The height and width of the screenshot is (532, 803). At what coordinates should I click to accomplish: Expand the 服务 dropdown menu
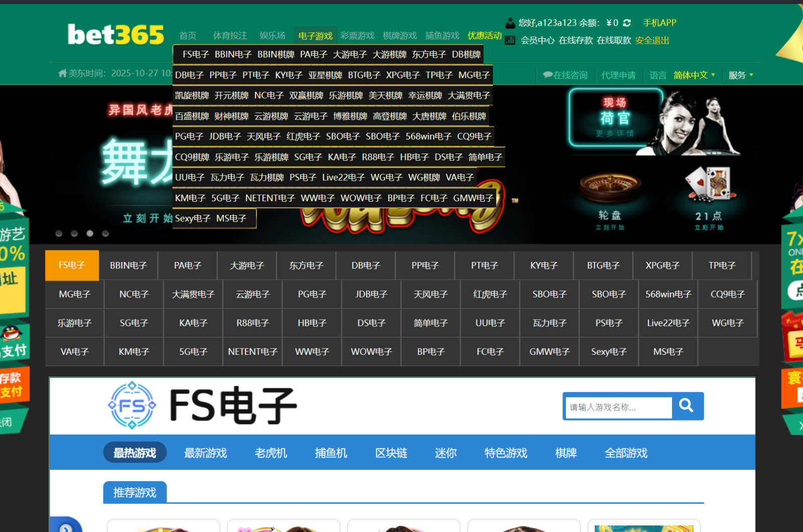tap(741, 75)
